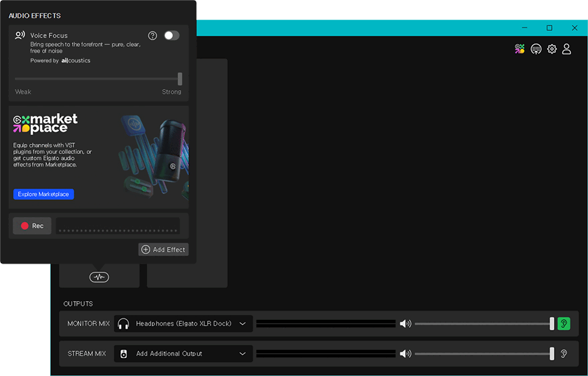Toggle the Voice Focus switch
Viewport: 588px width, 376px height.
point(172,35)
